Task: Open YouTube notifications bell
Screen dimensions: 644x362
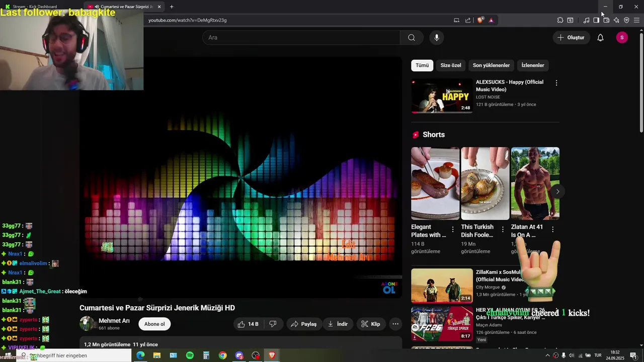Action: click(600, 38)
